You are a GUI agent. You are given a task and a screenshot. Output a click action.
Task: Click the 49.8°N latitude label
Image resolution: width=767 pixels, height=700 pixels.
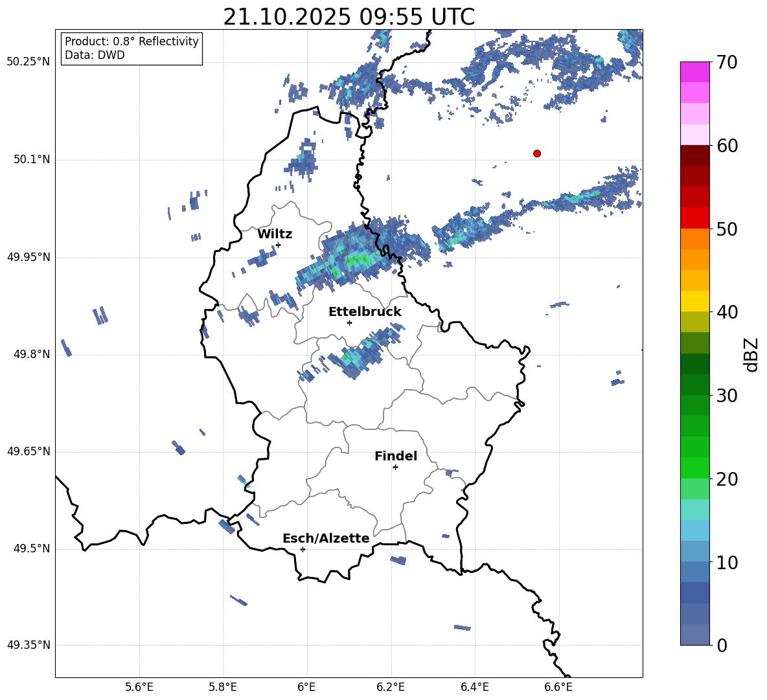click(32, 354)
